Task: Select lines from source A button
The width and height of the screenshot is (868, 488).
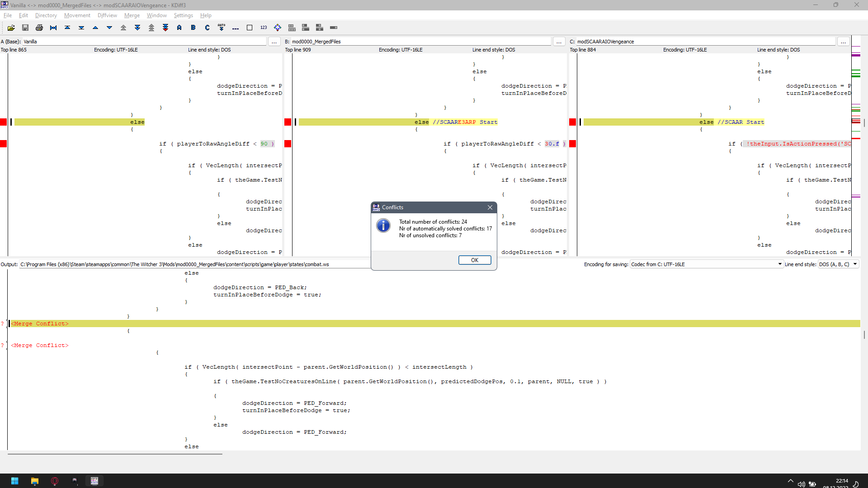Action: pyautogui.click(x=179, y=28)
